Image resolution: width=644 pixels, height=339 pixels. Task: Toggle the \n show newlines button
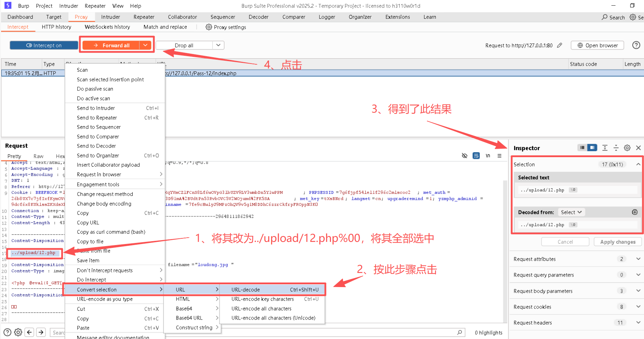488,156
